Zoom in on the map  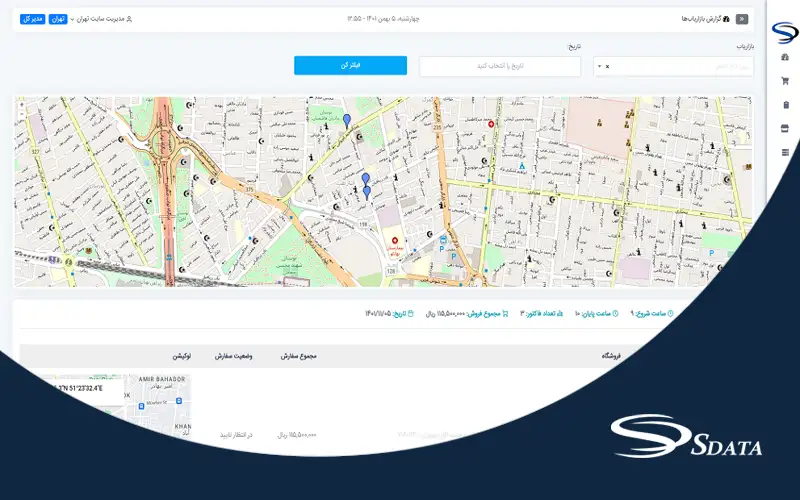click(x=22, y=105)
